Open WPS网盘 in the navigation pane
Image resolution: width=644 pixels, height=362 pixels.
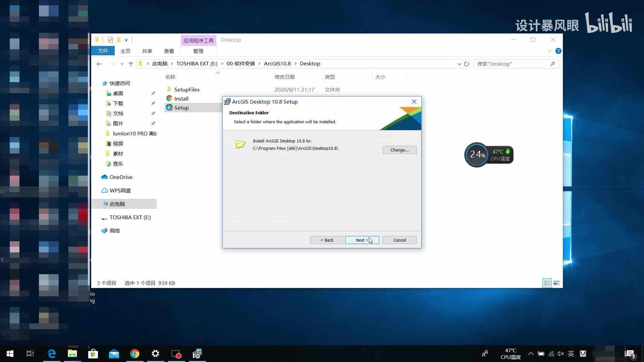pos(120,190)
